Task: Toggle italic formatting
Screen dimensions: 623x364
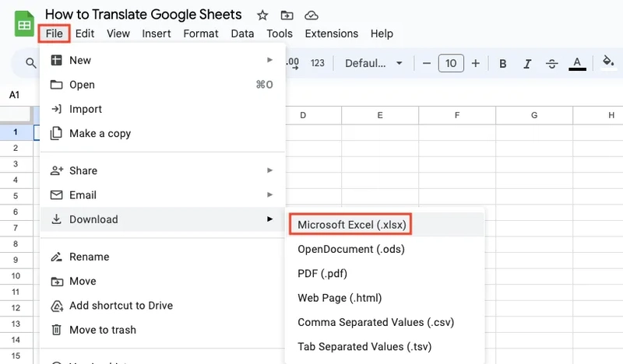Action: coord(527,64)
